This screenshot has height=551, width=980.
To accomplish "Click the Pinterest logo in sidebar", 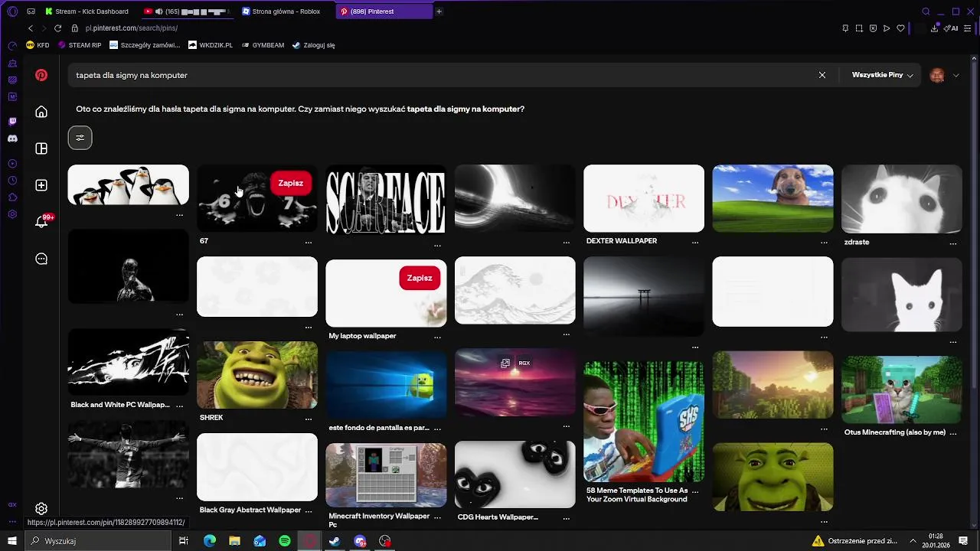I will tap(41, 75).
